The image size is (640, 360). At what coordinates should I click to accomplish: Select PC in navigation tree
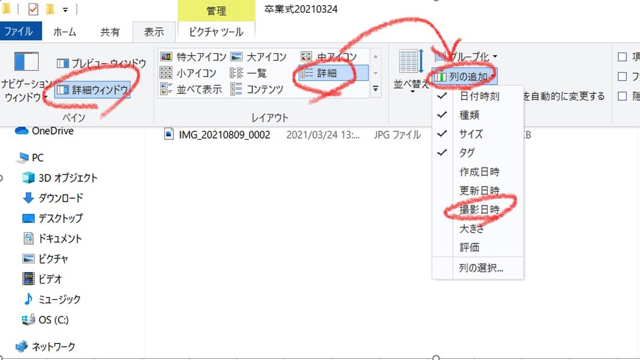click(30, 158)
